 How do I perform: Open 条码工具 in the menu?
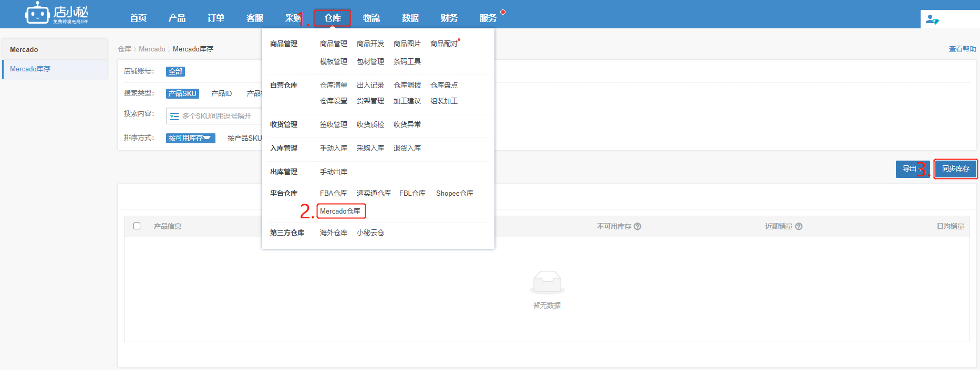(x=407, y=61)
